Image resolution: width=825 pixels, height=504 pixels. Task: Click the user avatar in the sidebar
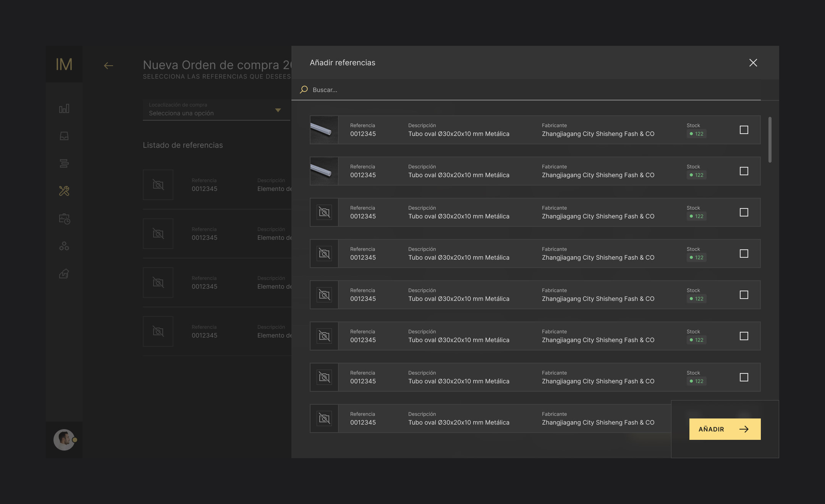pos(64,440)
